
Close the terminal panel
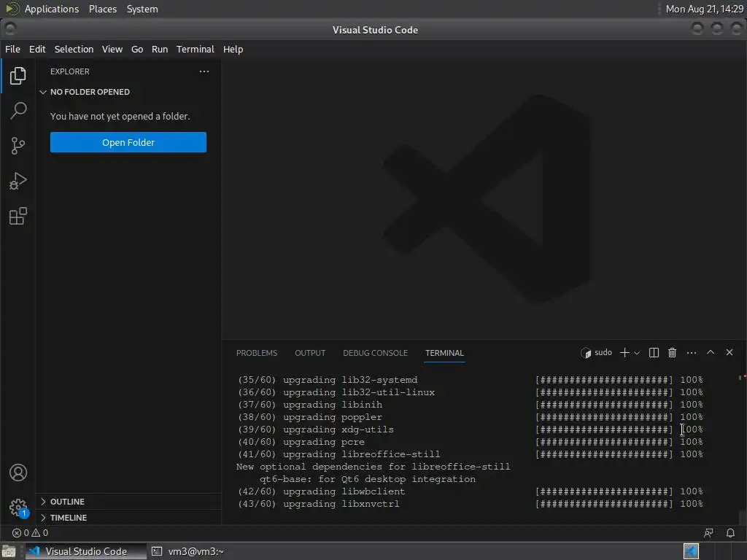(729, 352)
